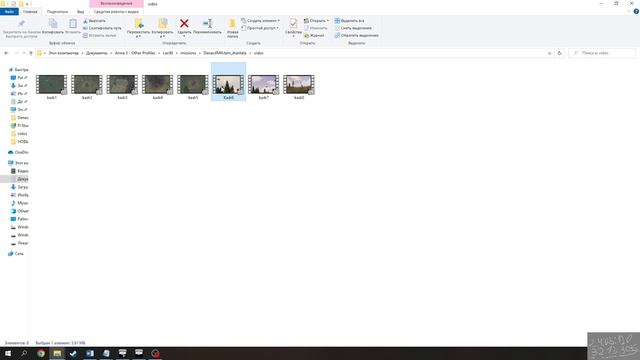This screenshot has height=360, width=640.
Task: Select the kadr3 video file
Action: [x=122, y=87]
